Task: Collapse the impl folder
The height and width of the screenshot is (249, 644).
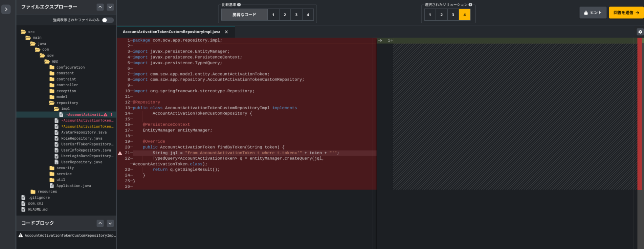Action: (62, 109)
